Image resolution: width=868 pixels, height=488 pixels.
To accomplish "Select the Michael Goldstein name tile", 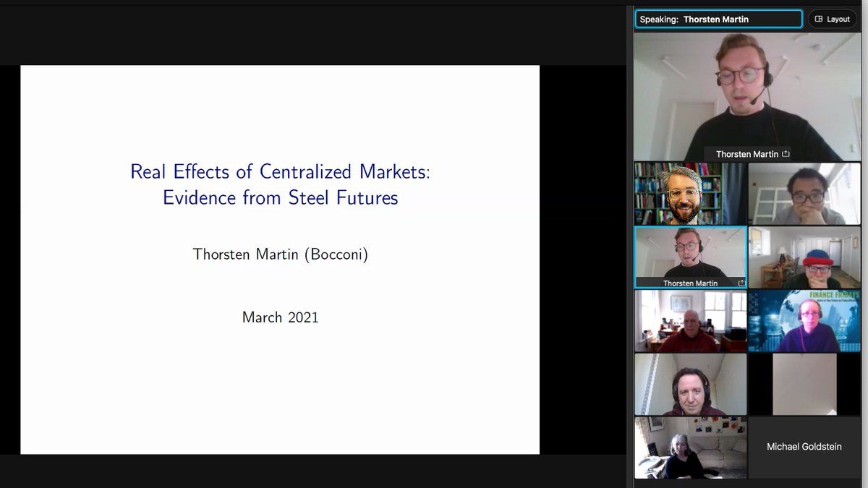I will click(804, 447).
